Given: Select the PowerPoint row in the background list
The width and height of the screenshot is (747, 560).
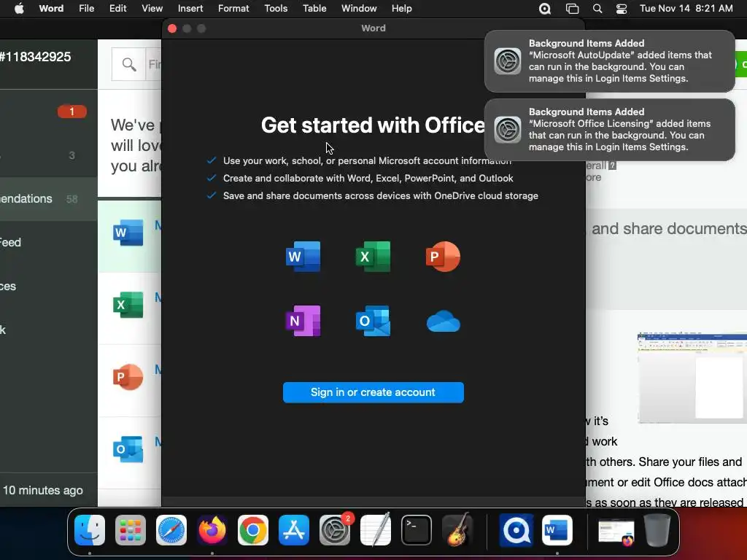Looking at the screenshot, I should pos(130,380).
